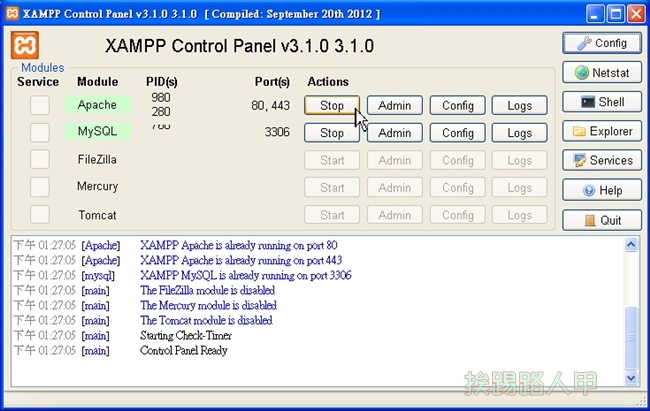Screen dimensions: 650x411
Task: Start the Tomcat module
Action: 332,215
